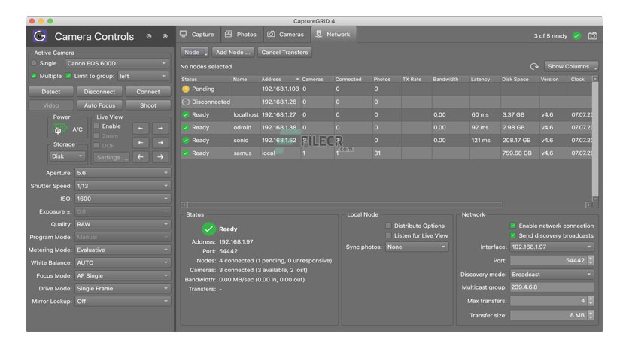This screenshot has height=364, width=629.
Task: Click the Max transfers stepper
Action: (x=591, y=301)
